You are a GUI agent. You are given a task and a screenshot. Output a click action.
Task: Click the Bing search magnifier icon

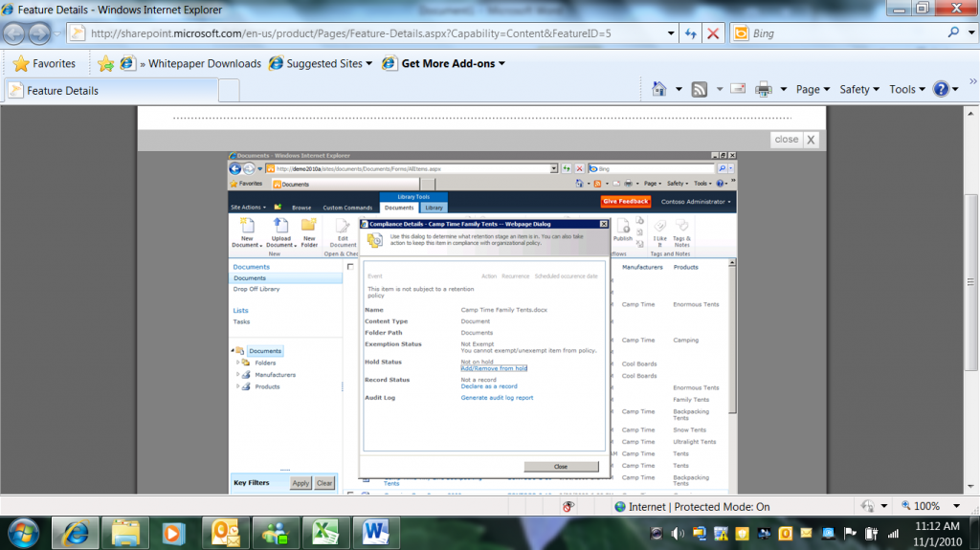tap(953, 33)
